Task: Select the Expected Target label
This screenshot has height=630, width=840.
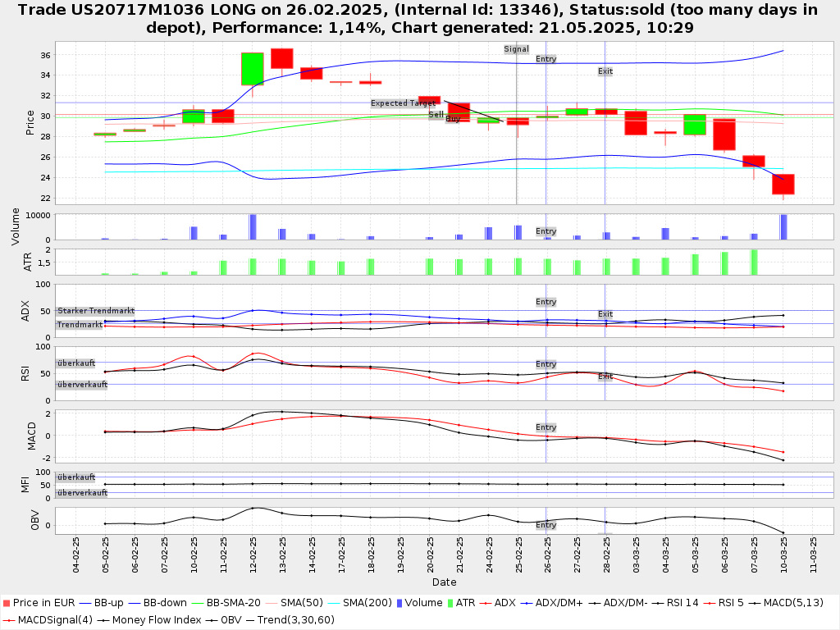Action: pos(403,103)
